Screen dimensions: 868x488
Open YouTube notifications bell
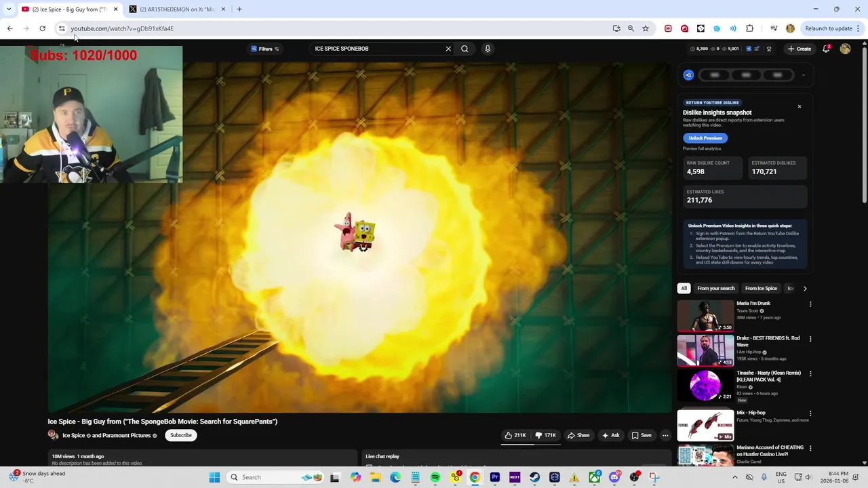point(826,49)
